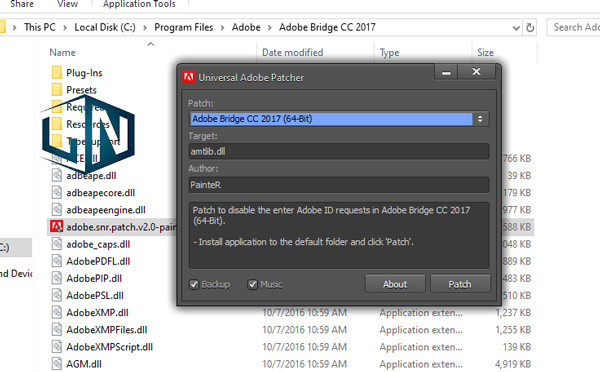Click the AGM.dll file name
The image size is (600, 372).
pyautogui.click(x=84, y=364)
